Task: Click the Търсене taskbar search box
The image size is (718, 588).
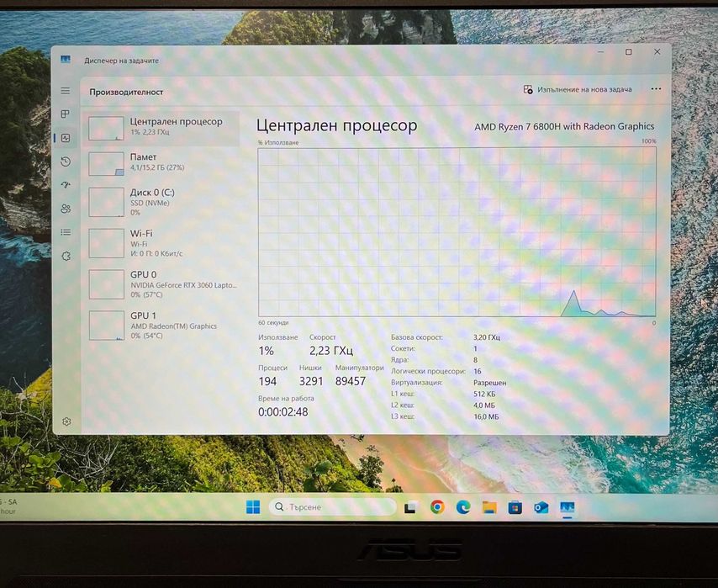Action: click(332, 507)
